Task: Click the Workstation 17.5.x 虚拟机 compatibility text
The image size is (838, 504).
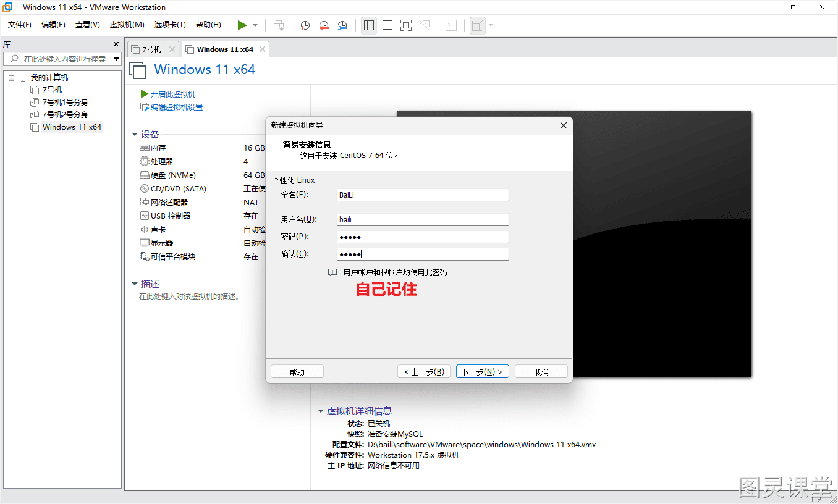Action: click(413, 455)
